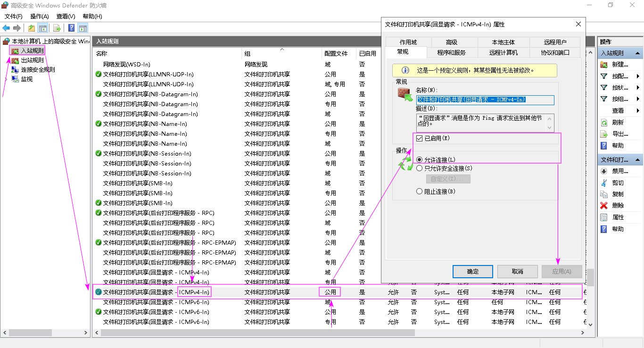This screenshot has width=644, height=348.
Task: Click the up-one-level folder toolbar icon
Action: [32, 28]
